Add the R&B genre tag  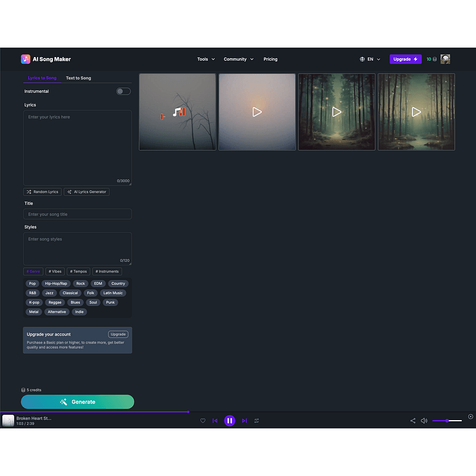coord(33,293)
